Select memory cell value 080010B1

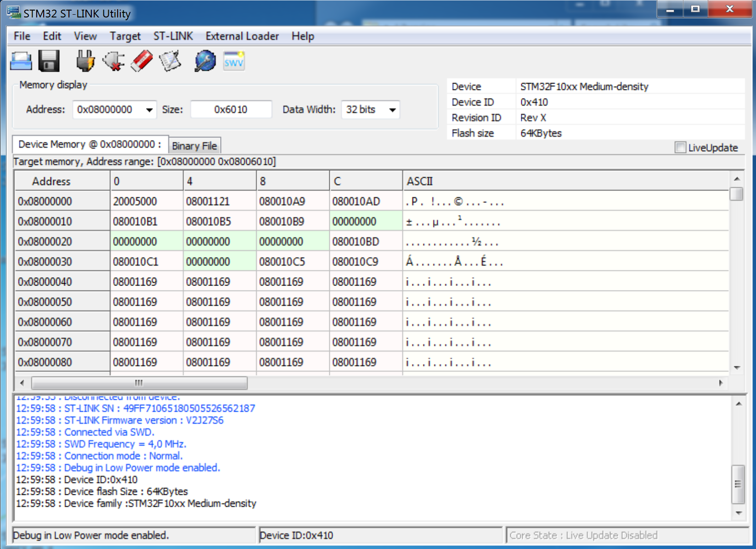[147, 222]
